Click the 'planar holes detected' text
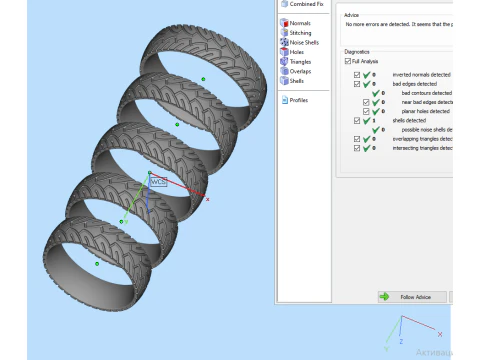This screenshot has width=480, height=360. point(426,111)
